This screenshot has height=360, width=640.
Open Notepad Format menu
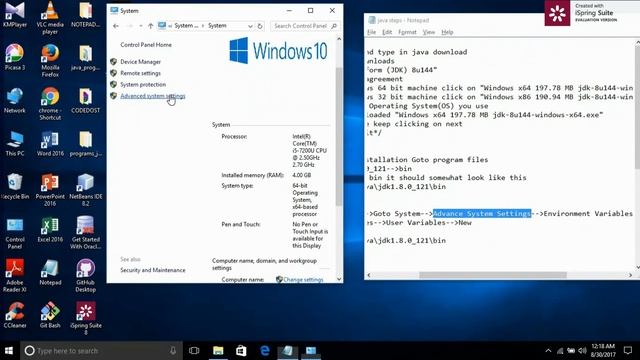click(407, 32)
